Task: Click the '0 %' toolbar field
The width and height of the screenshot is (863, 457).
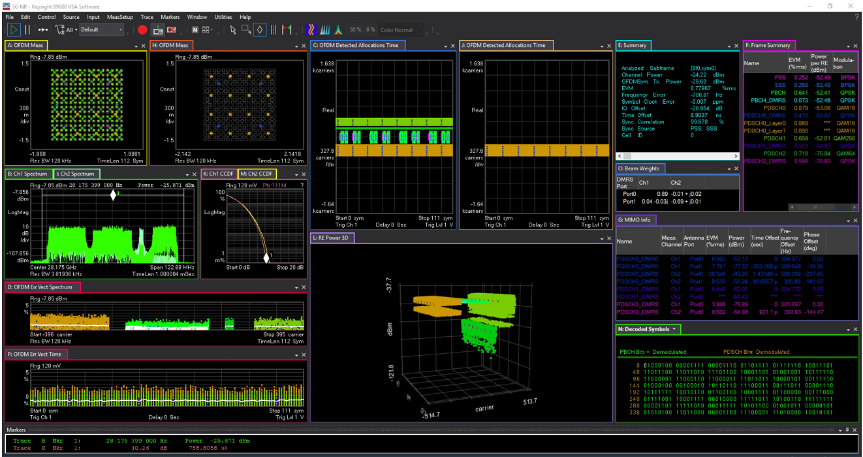Action: point(370,30)
